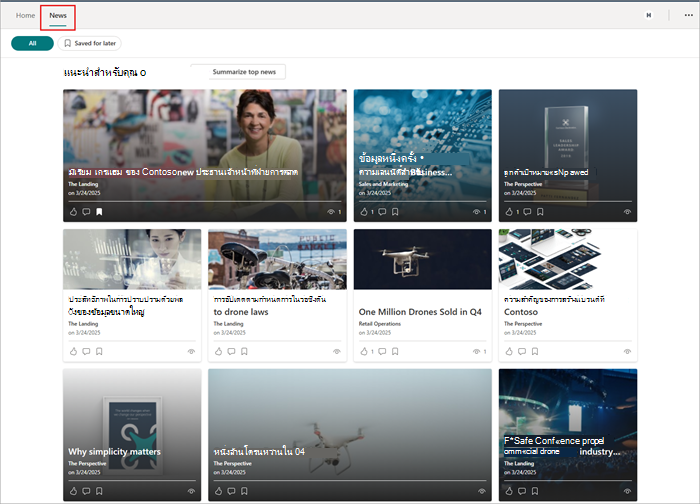This screenshot has width=700, height=504.
Task: Save the sales award Perspective article
Action: click(x=540, y=212)
